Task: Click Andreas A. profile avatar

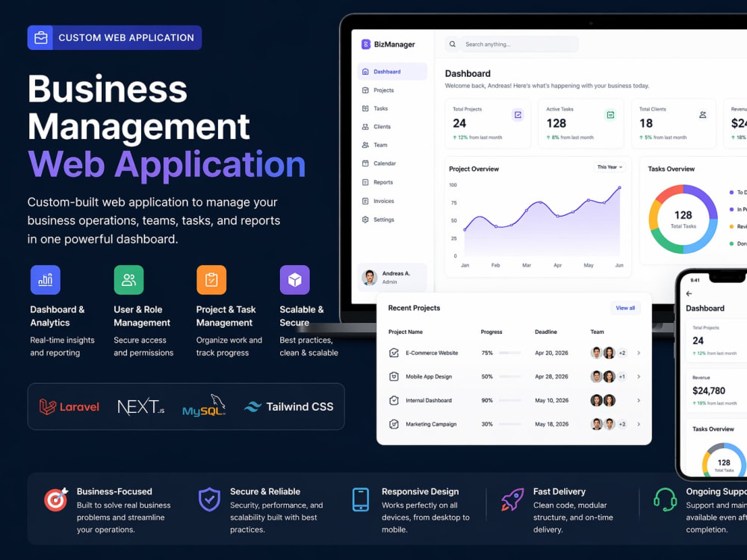Action: pyautogui.click(x=369, y=277)
